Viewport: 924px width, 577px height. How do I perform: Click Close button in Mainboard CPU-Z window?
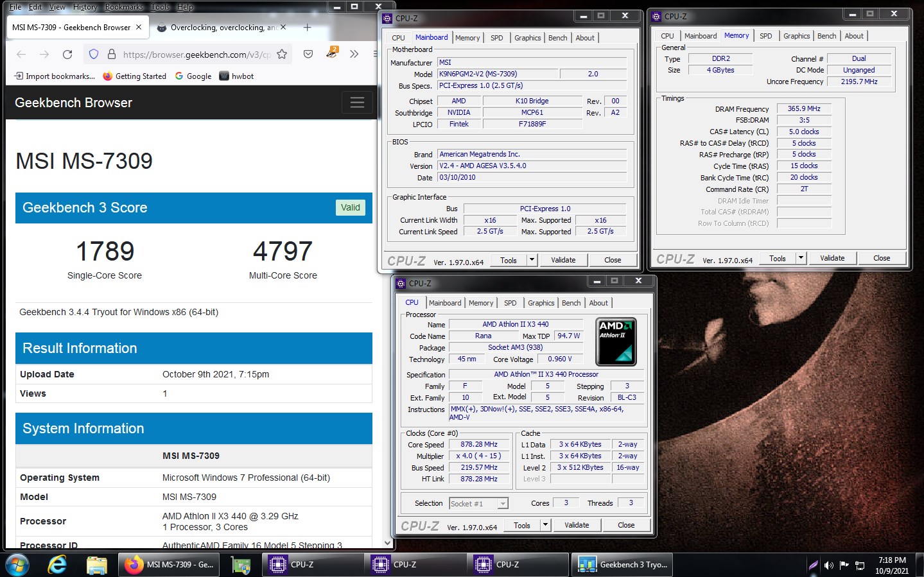pyautogui.click(x=613, y=260)
